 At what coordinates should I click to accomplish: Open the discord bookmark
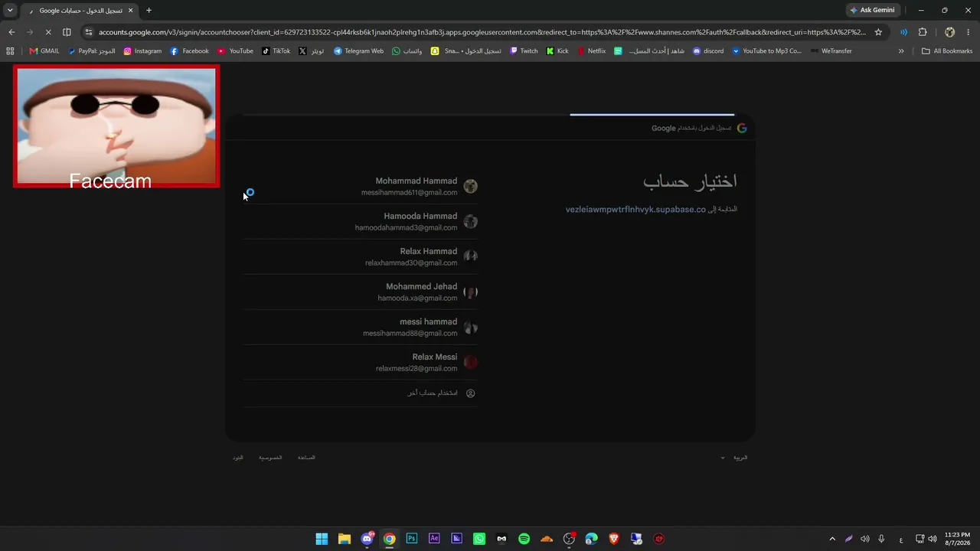click(708, 51)
